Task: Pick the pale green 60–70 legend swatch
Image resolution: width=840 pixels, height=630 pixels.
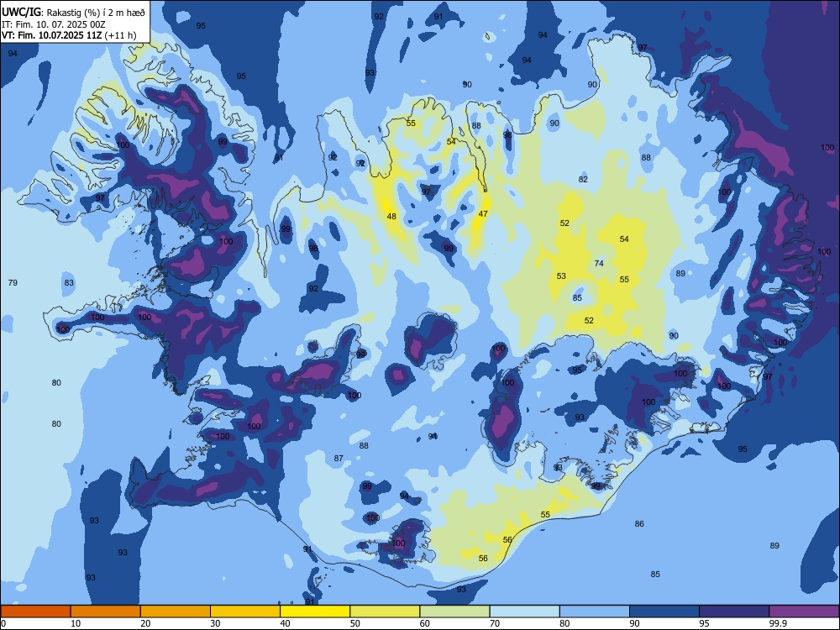Action: [x=454, y=612]
